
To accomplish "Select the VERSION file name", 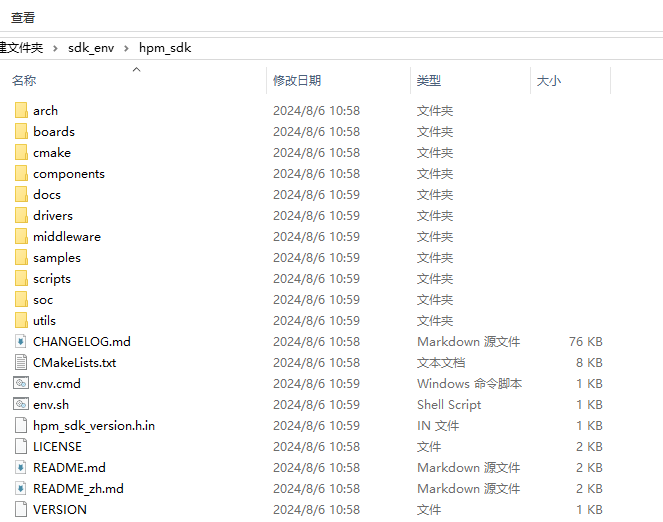I will pos(60,509).
